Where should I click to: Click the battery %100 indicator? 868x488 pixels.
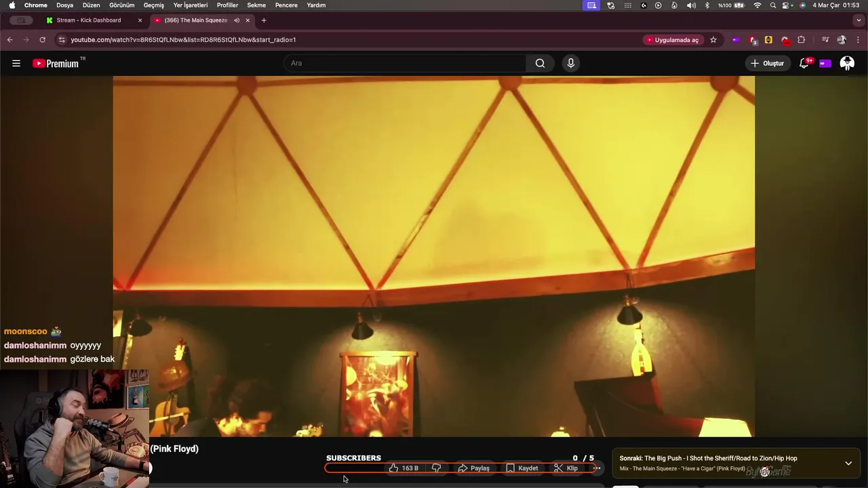(x=732, y=5)
